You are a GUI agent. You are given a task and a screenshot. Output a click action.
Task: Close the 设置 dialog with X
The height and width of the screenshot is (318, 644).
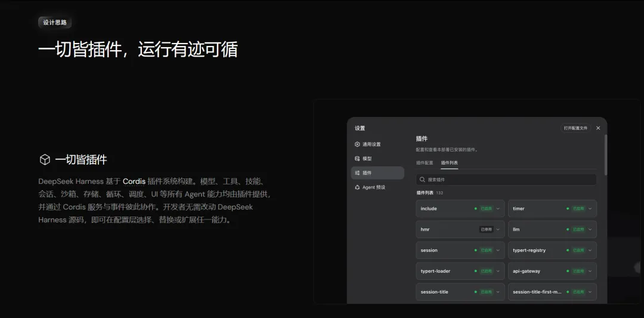pyautogui.click(x=598, y=128)
